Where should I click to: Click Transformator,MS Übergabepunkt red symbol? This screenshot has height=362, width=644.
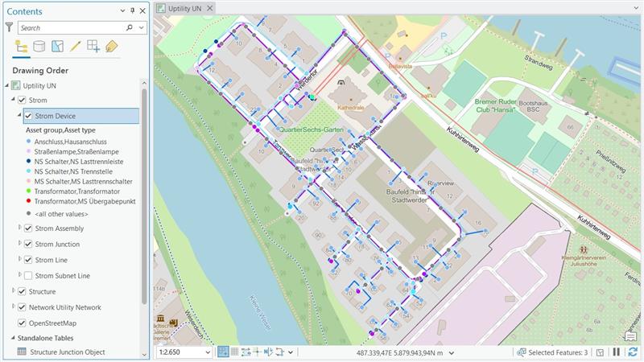tap(28, 200)
